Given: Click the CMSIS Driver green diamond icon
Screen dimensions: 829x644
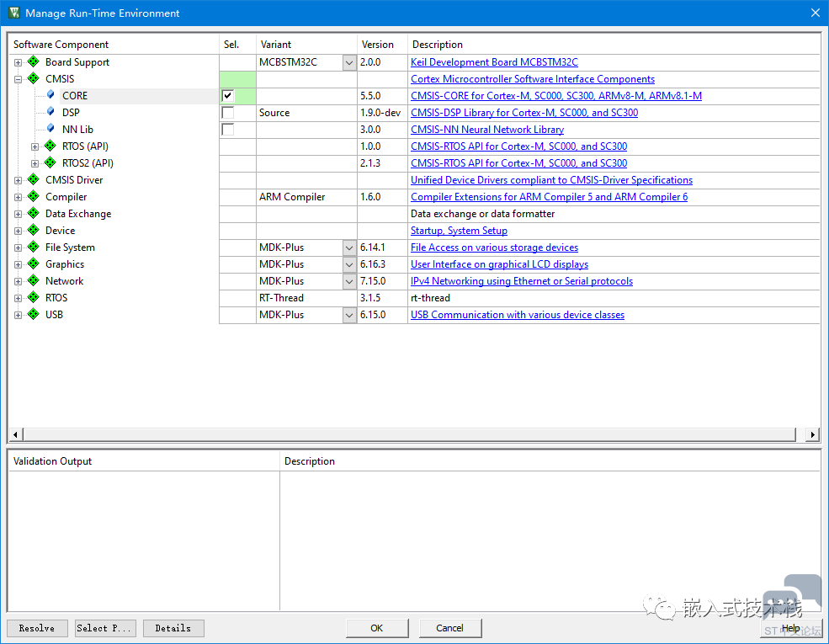Looking at the screenshot, I should point(34,180).
